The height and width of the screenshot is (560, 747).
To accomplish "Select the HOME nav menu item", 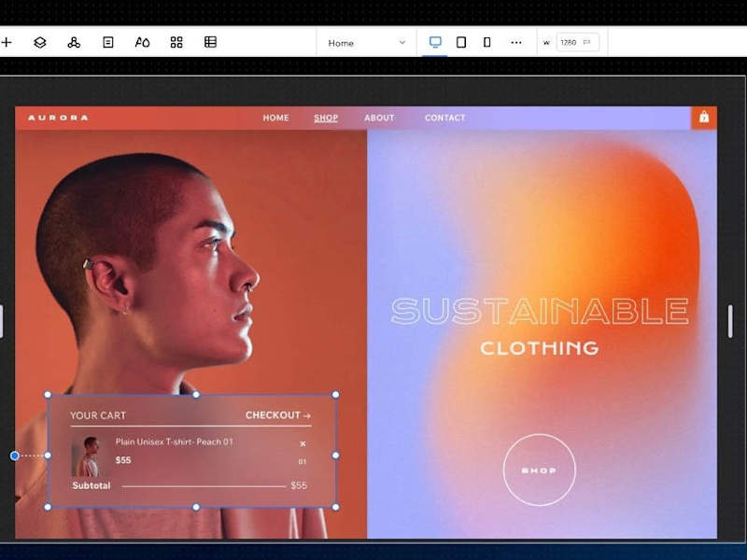I will 275,118.
